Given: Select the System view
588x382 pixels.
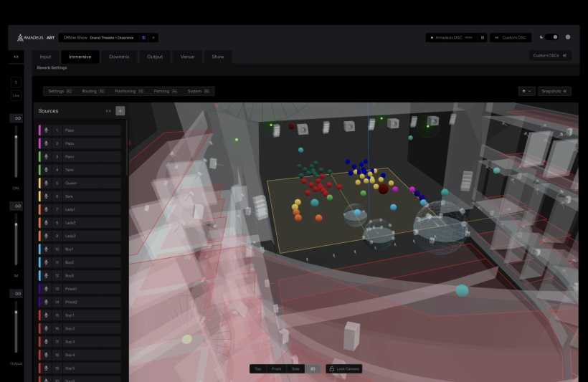Looking at the screenshot, I should 198,91.
